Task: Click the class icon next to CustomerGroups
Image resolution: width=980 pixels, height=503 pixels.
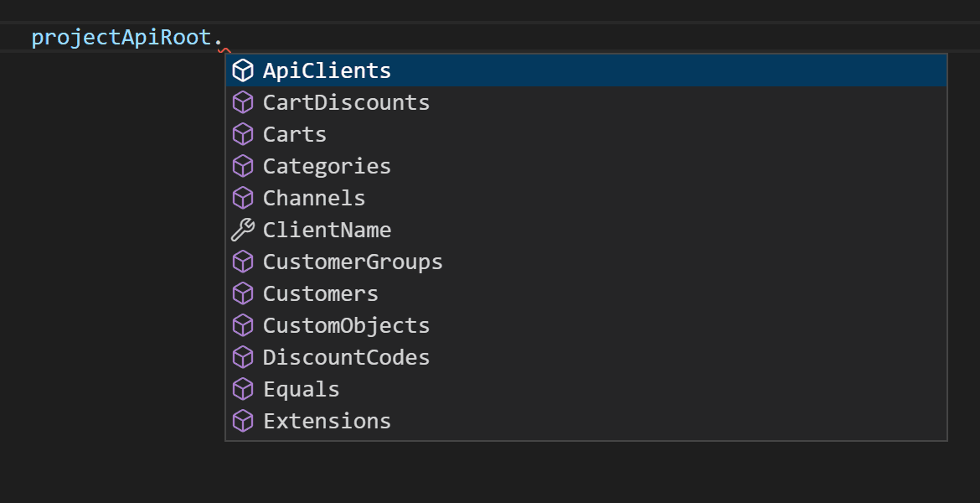Action: [x=243, y=262]
